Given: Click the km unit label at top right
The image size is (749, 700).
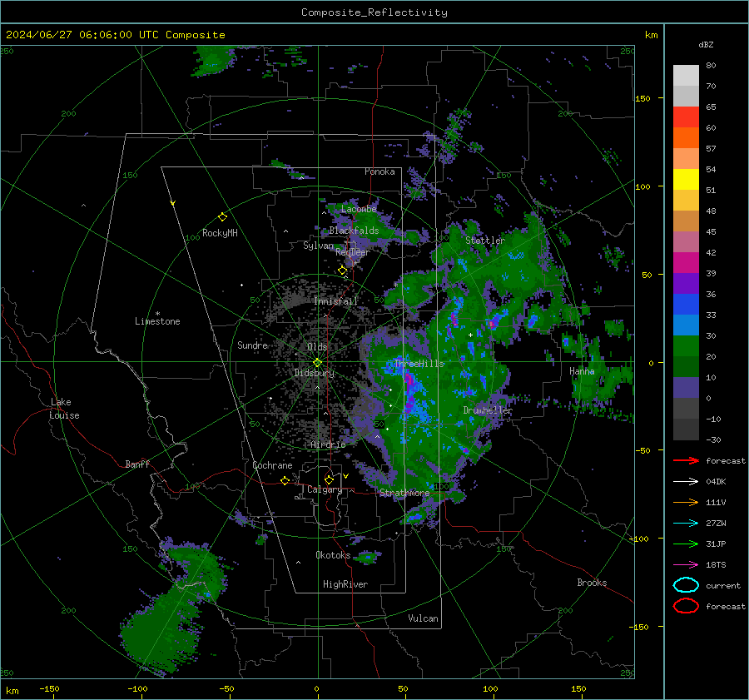Looking at the screenshot, I should coord(651,35).
